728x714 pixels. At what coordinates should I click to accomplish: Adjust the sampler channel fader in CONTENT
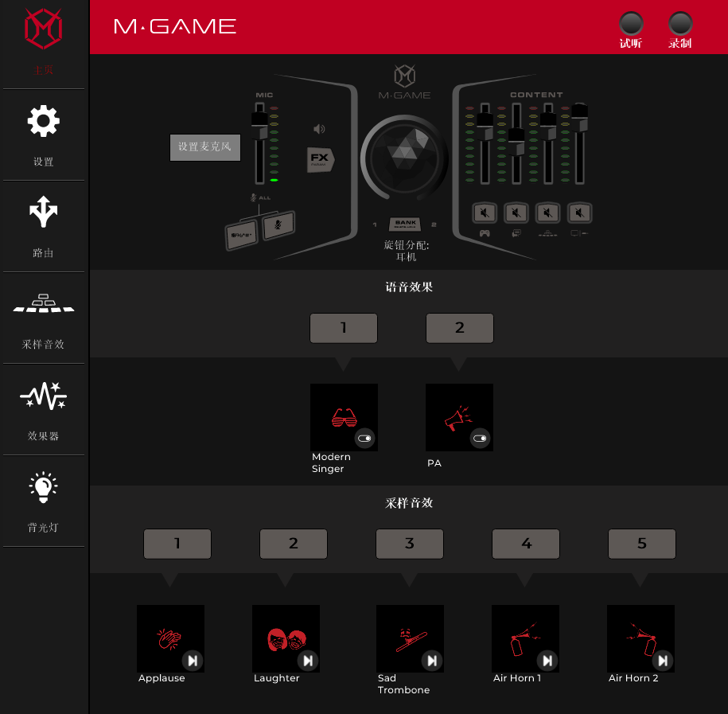click(548, 126)
